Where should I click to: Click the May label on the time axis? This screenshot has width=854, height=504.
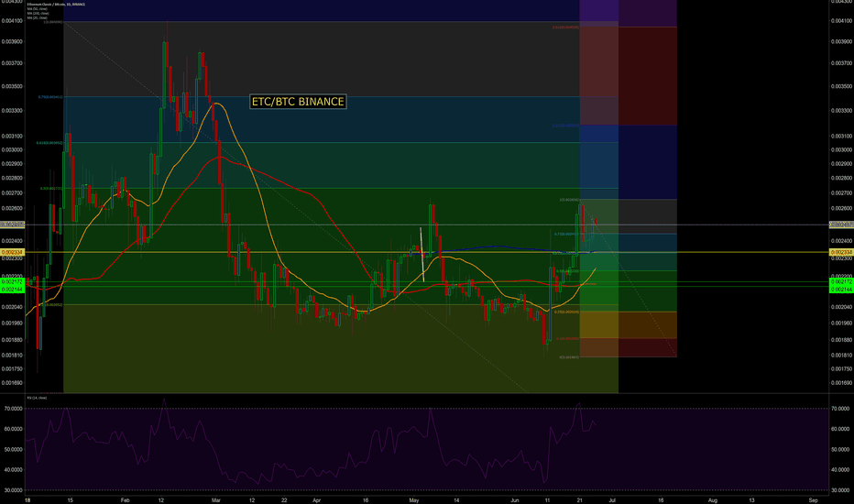coord(413,499)
